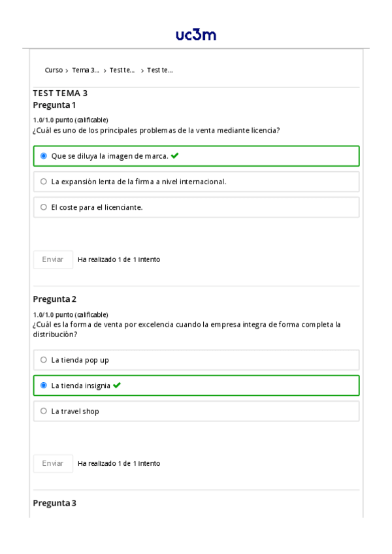The image size is (392, 554).
Task: Pick La tienda pop up answer
Action: (x=44, y=360)
